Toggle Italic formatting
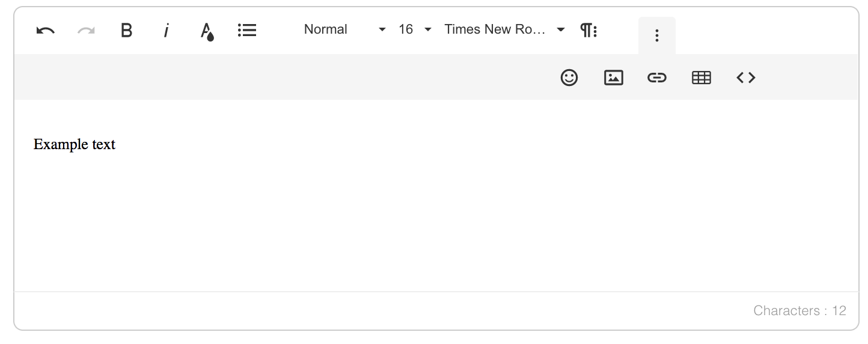The height and width of the screenshot is (344, 868). point(166,30)
